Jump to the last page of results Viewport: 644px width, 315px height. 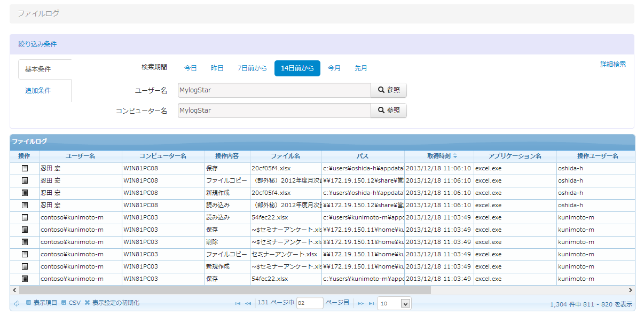371,303
